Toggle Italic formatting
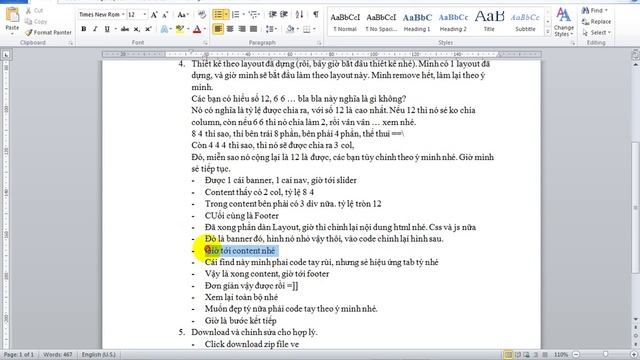Viewport: 640px width, 360px height. 95,29
